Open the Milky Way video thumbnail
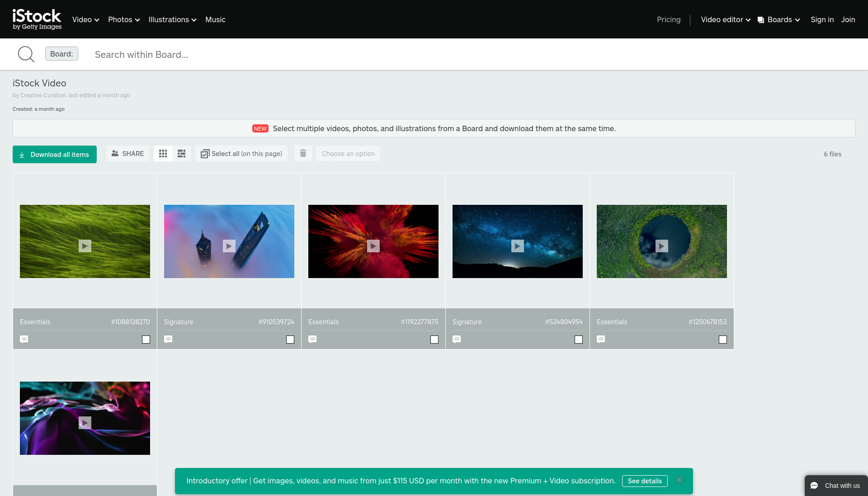868x496 pixels. [518, 241]
